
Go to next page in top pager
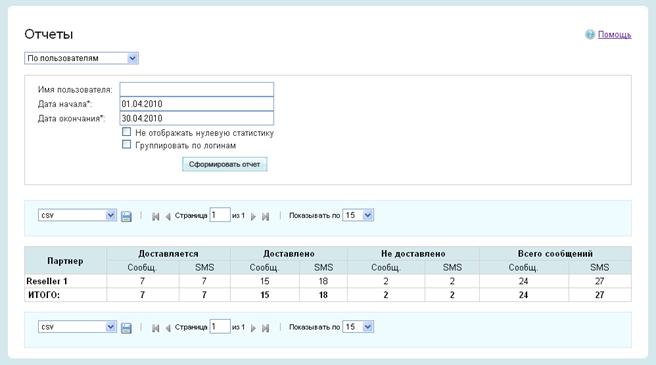point(253,216)
